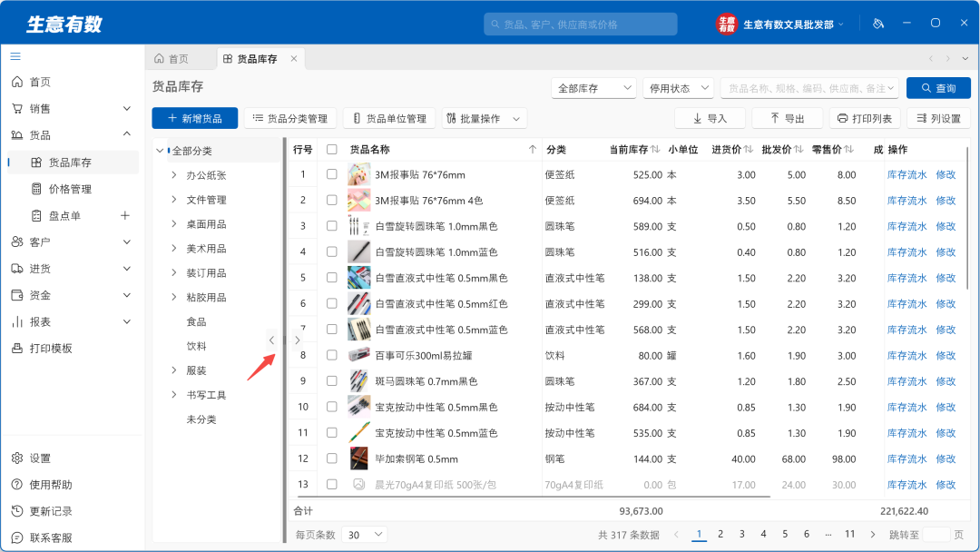Check the 晨光70gA4复印纸 row checkbox
Viewport: 980px width, 552px height.
(332, 484)
